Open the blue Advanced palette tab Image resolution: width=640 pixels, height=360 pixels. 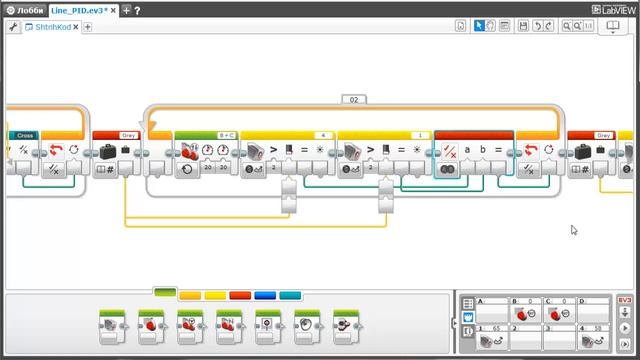[265, 296]
